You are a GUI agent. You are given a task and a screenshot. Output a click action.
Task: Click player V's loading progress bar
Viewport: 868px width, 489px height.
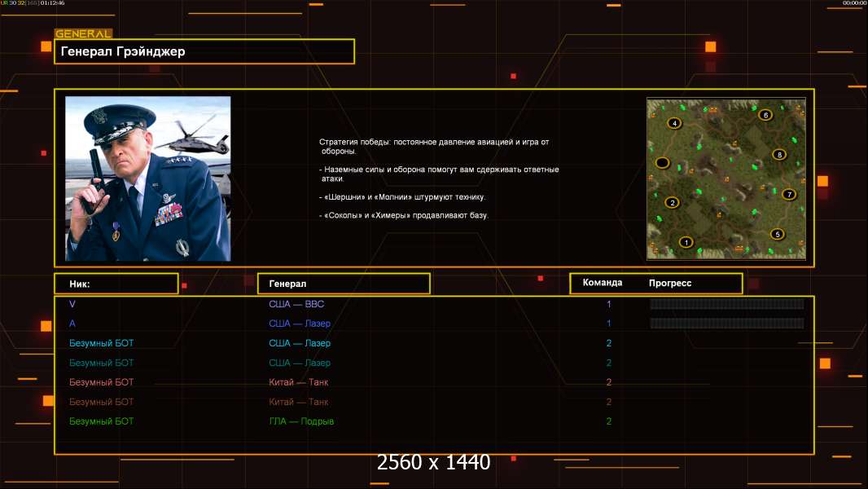(726, 304)
